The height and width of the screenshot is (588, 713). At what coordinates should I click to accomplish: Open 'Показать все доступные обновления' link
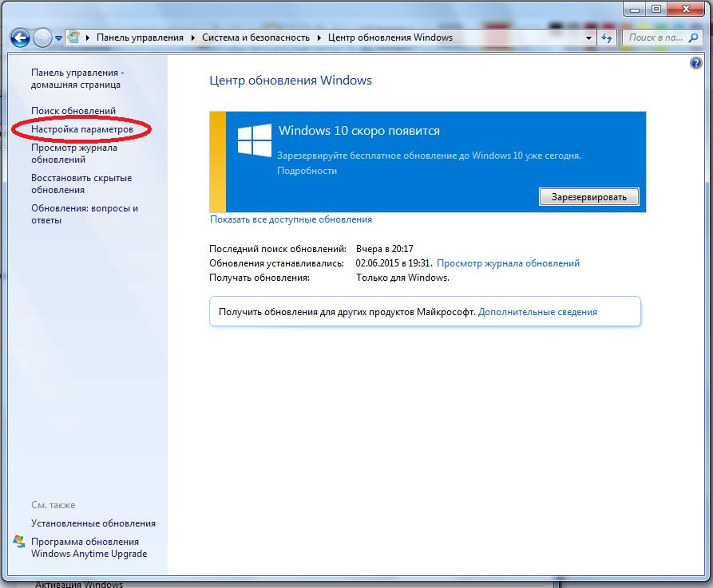point(291,219)
